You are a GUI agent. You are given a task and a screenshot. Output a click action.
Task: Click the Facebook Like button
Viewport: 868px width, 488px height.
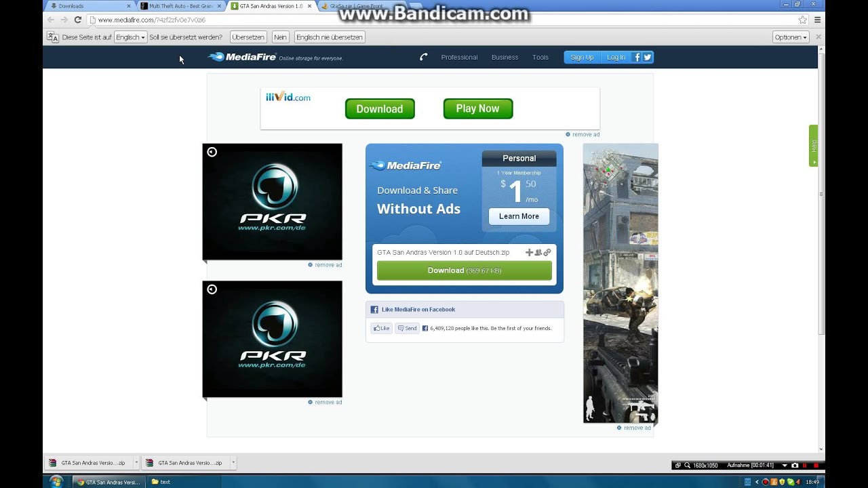tap(381, 328)
